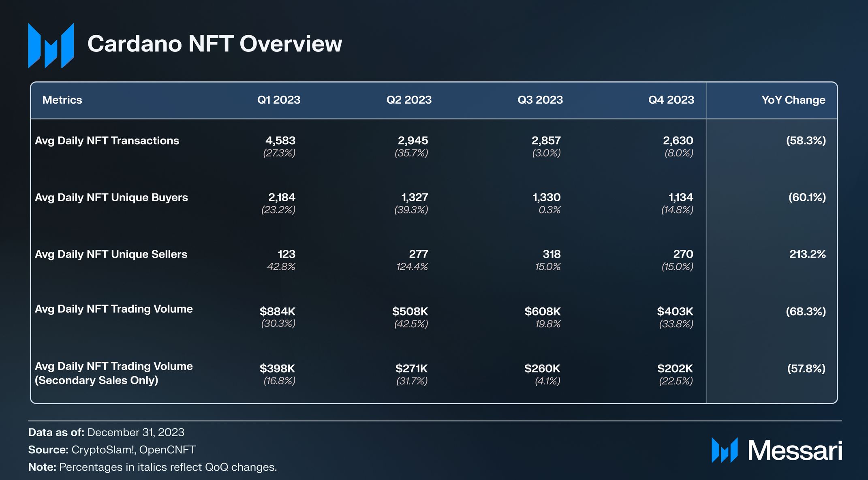Select the Q1 2023 column header
This screenshot has height=480, width=868.
coord(278,100)
